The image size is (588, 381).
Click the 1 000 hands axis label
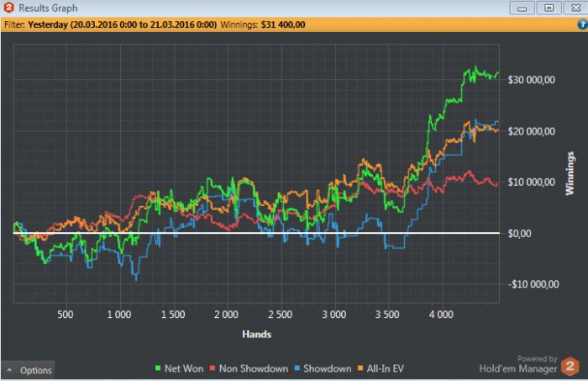pyautogui.click(x=119, y=315)
